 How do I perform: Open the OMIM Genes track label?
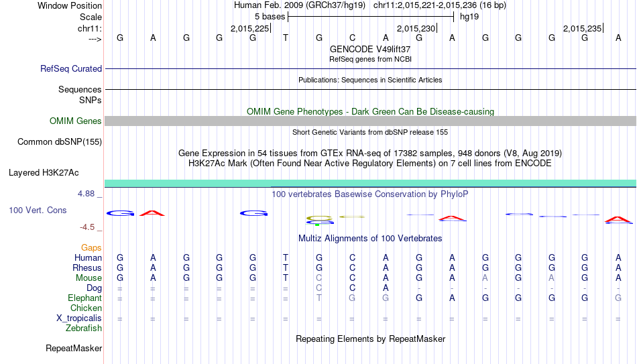point(75,121)
